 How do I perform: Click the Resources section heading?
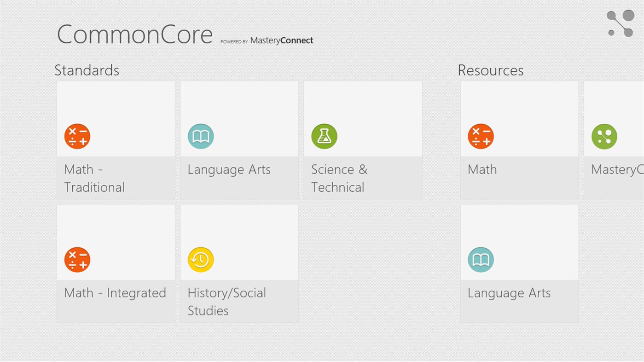(490, 70)
